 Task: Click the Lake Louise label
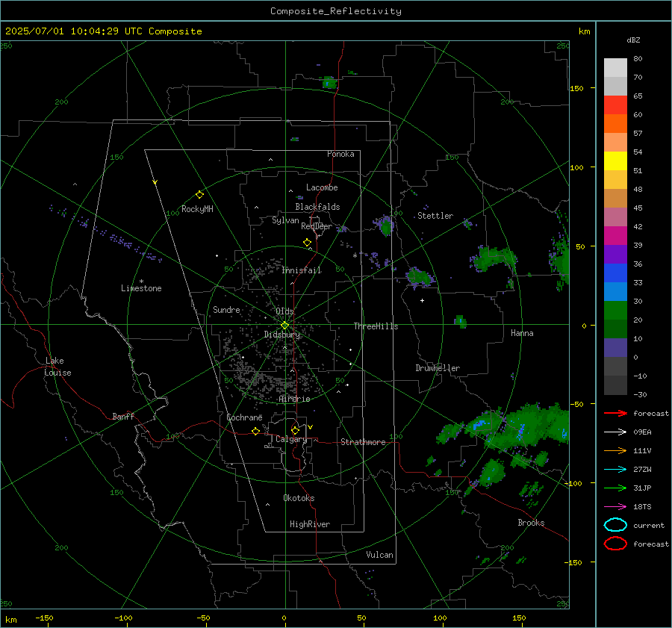click(x=57, y=367)
